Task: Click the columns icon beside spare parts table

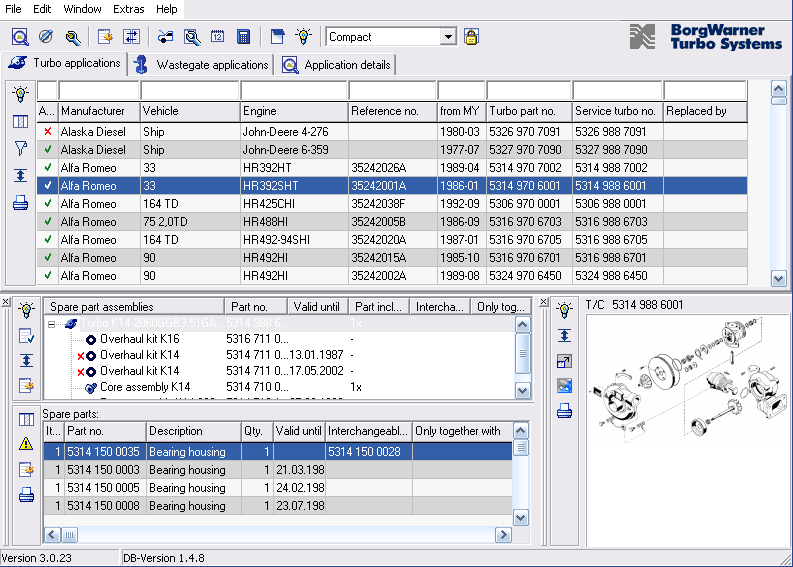Action: click(x=26, y=419)
